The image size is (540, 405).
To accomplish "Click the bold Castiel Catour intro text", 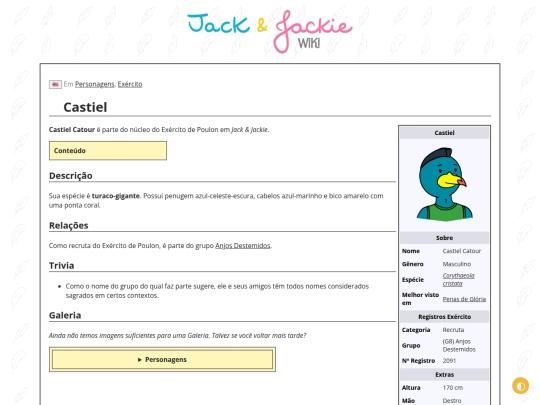I will [72, 129].
